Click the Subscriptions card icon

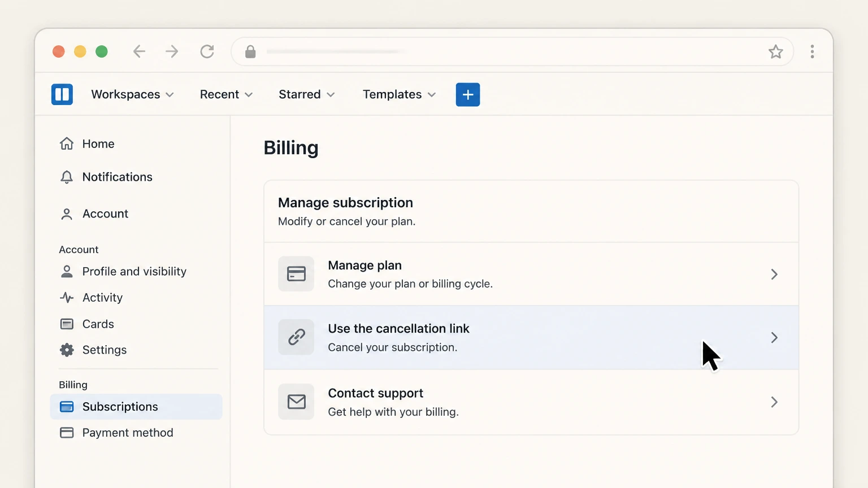click(x=67, y=407)
